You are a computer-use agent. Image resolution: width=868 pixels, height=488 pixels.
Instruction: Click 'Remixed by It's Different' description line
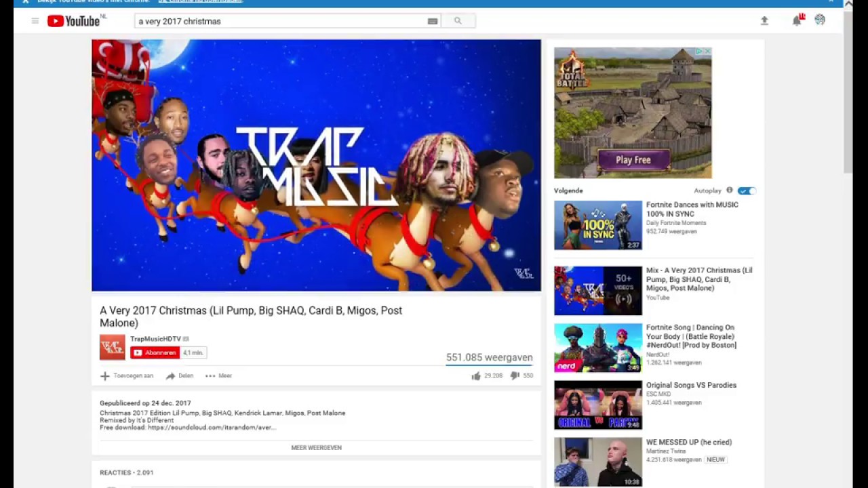tap(137, 420)
